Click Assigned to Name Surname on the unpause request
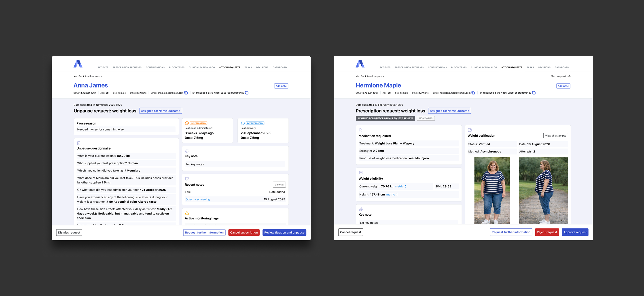Image resolution: width=644 pixels, height=296 pixels. coord(161,111)
